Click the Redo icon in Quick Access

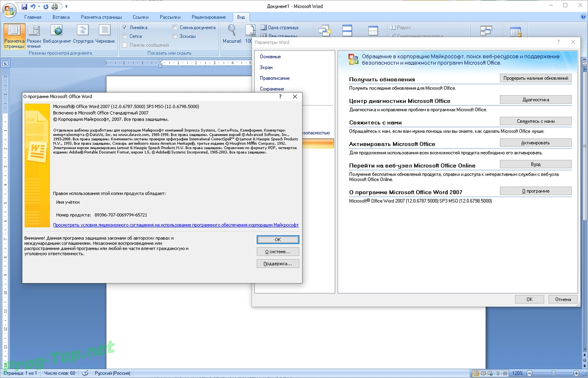click(47, 6)
